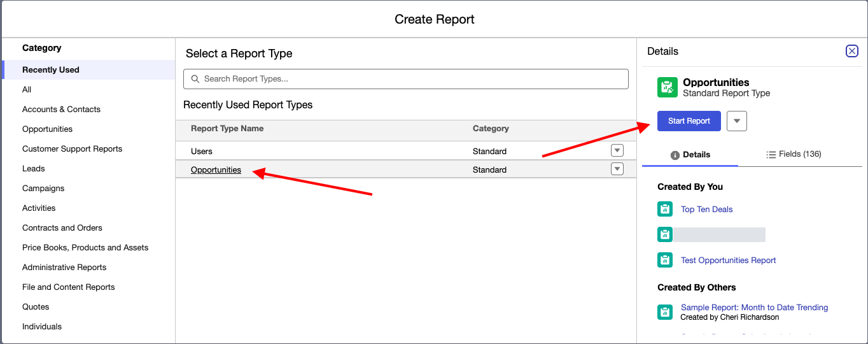This screenshot has height=344, width=868.
Task: Select the Users report type row
Action: pyautogui.click(x=405, y=151)
